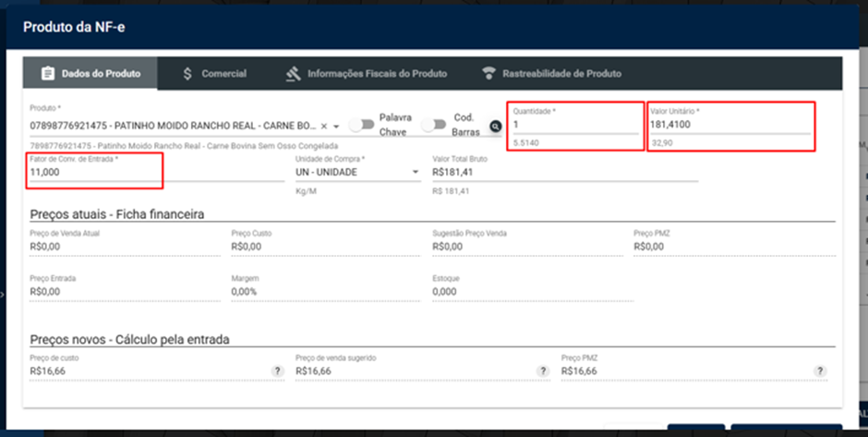Expand the Produto dropdown arrow
Screen dimensions: 868x437
[x=336, y=127]
